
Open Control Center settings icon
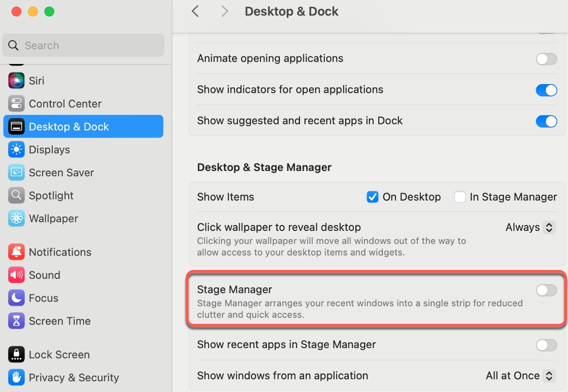pos(16,104)
